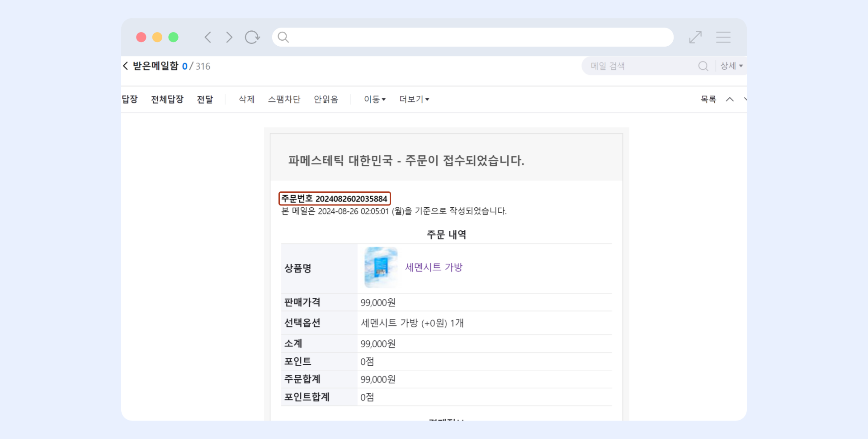The image size is (868, 439).
Task: Click the address bar search icon
Action: click(x=283, y=37)
